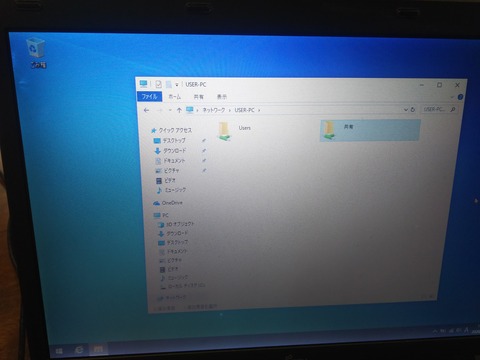The height and width of the screenshot is (360, 480).
Task: Open the Recent locations dropdown arrow
Action: click(170, 110)
